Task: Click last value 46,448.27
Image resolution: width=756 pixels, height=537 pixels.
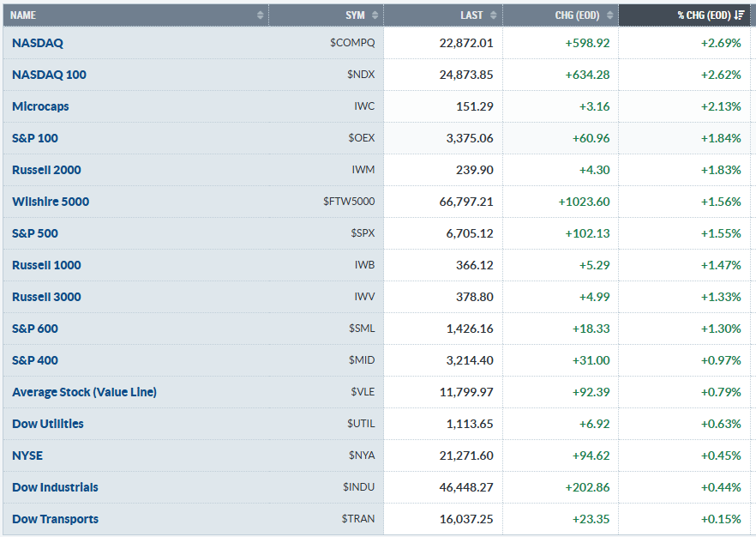Action: point(466,487)
